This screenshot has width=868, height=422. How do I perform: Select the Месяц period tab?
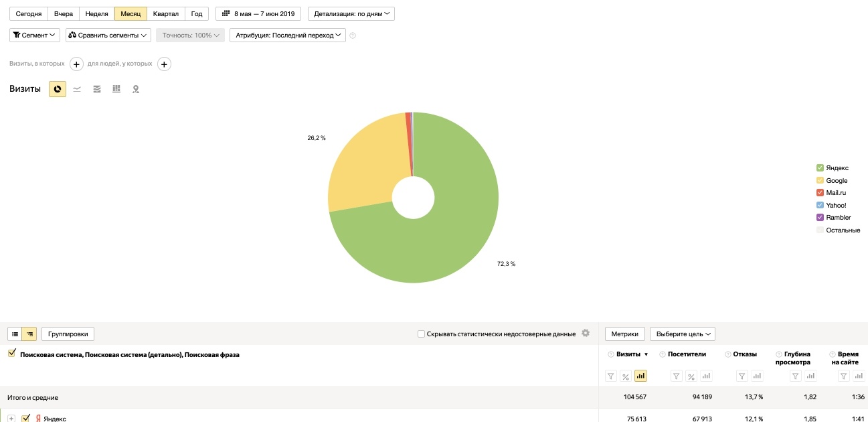pos(131,13)
